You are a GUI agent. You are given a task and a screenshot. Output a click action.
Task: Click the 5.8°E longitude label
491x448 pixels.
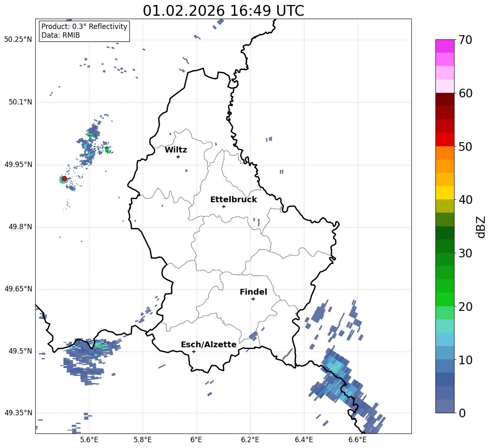click(143, 440)
